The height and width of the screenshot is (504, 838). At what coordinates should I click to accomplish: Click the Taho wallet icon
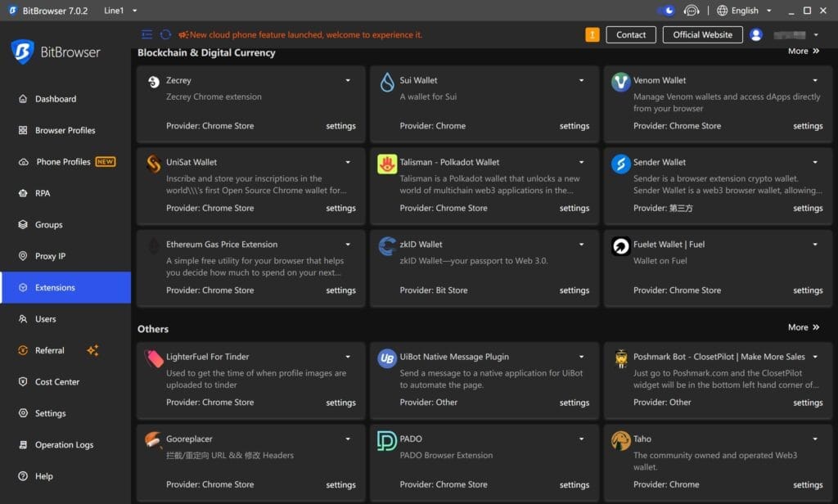pyautogui.click(x=620, y=441)
